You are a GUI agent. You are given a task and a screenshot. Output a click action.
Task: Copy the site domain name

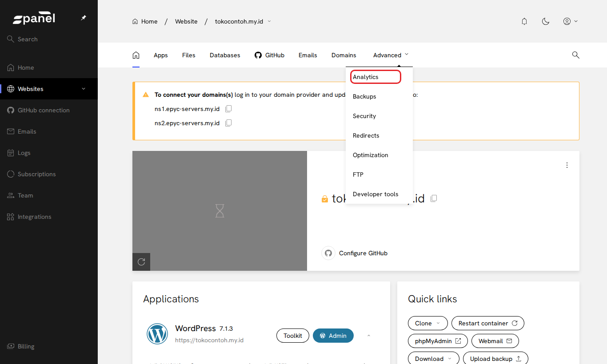coord(434,198)
